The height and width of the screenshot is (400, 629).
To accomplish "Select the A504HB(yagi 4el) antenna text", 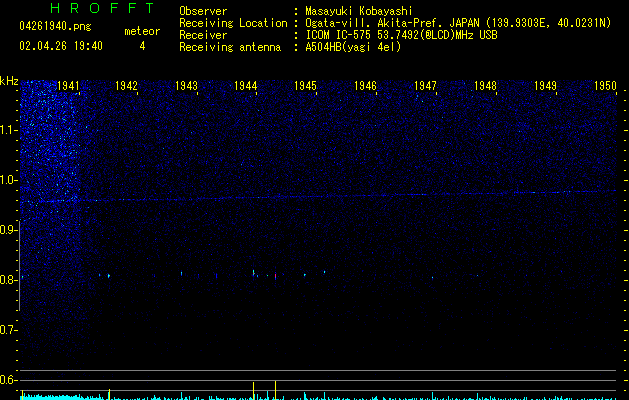I will click(353, 47).
